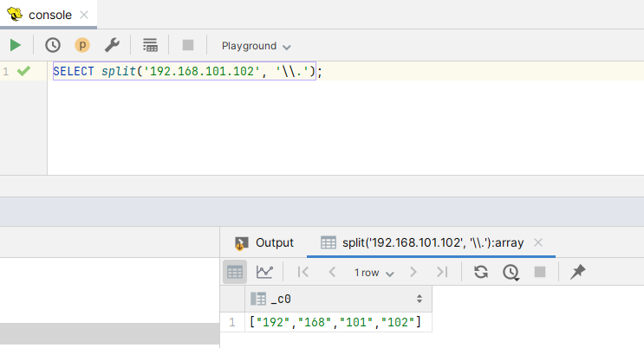
Task: Run the query with the green Execute arrow
Action: coord(16,45)
